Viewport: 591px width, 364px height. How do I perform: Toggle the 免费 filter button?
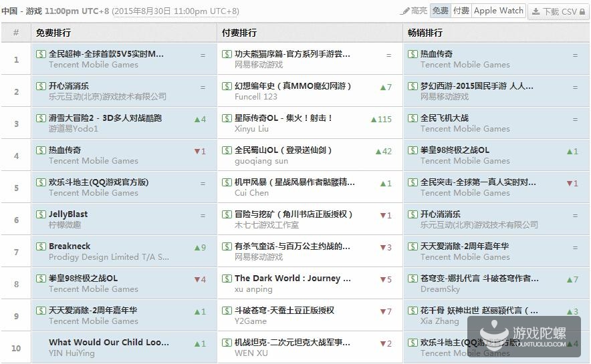[x=440, y=11]
